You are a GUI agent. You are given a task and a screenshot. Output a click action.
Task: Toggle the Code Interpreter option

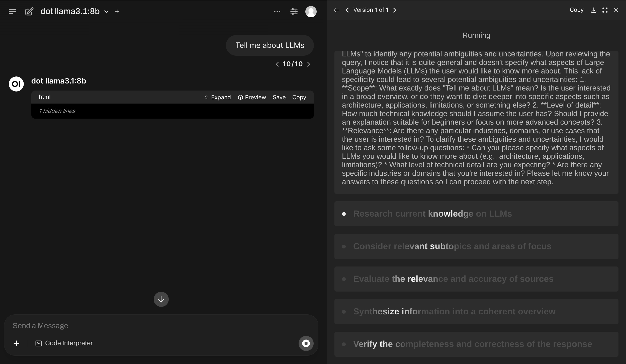[64, 343]
